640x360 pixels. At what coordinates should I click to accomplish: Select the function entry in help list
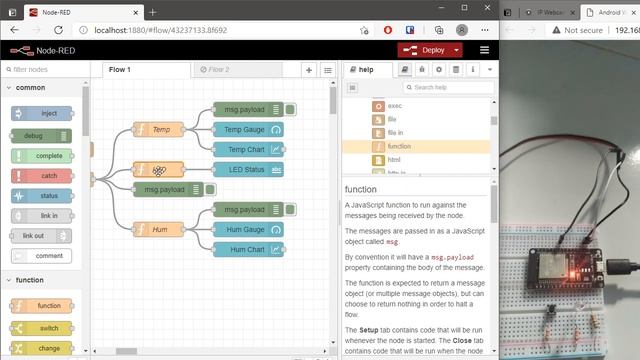(416, 147)
